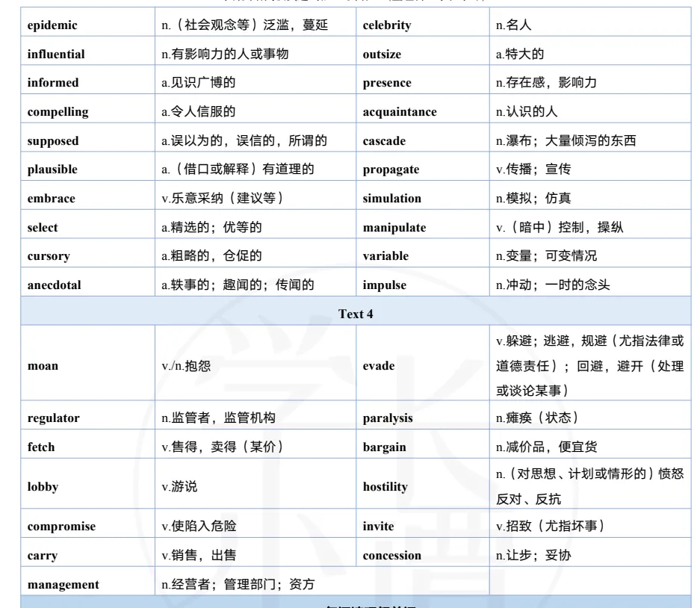
Task: Select definition 'a.精选的；优等的'
Action: (x=211, y=227)
